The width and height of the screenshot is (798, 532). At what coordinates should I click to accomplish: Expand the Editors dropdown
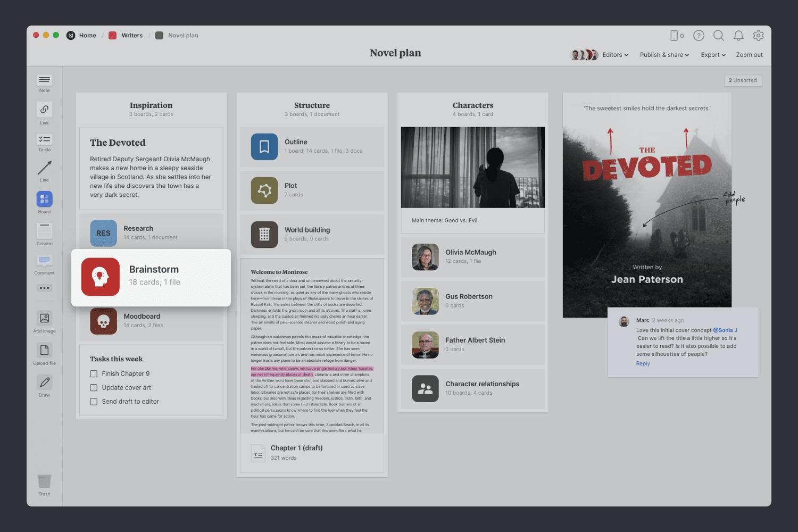(615, 55)
